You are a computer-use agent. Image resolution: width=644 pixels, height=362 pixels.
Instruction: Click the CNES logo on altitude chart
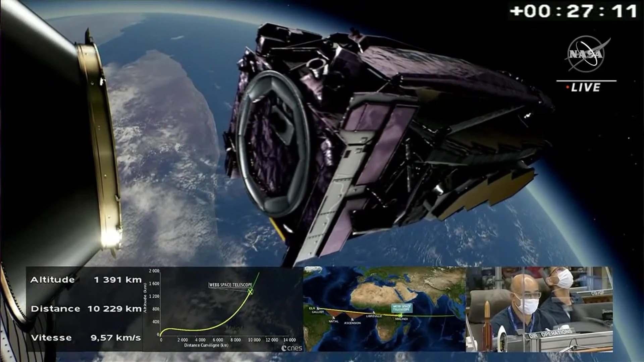click(291, 348)
